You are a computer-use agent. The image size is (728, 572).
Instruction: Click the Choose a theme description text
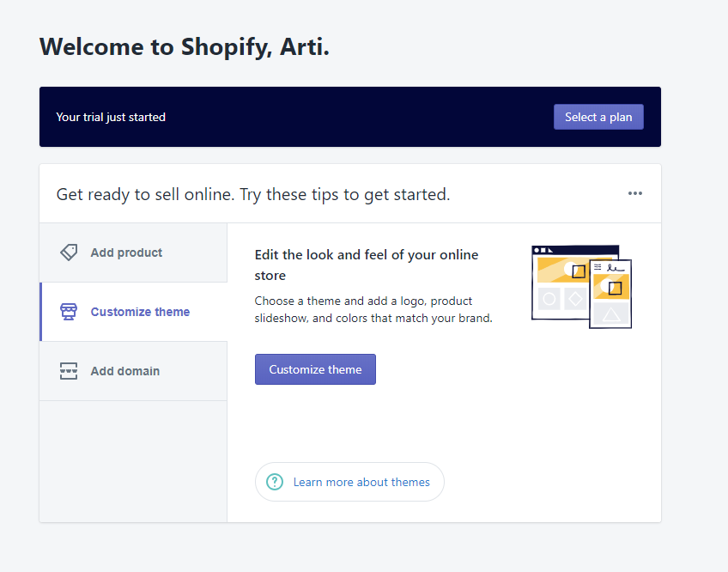(373, 309)
